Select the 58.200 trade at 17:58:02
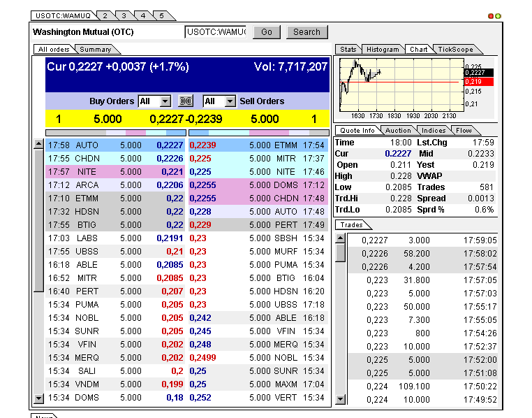532x418 pixels. (x=423, y=254)
